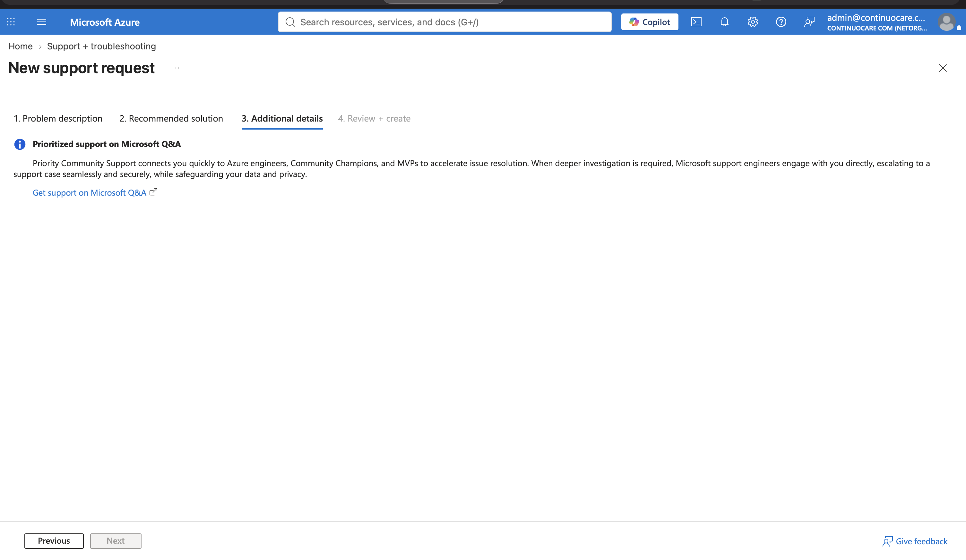The image size is (966, 560).
Task: Click the Give feedback person icon
Action: [x=887, y=541]
